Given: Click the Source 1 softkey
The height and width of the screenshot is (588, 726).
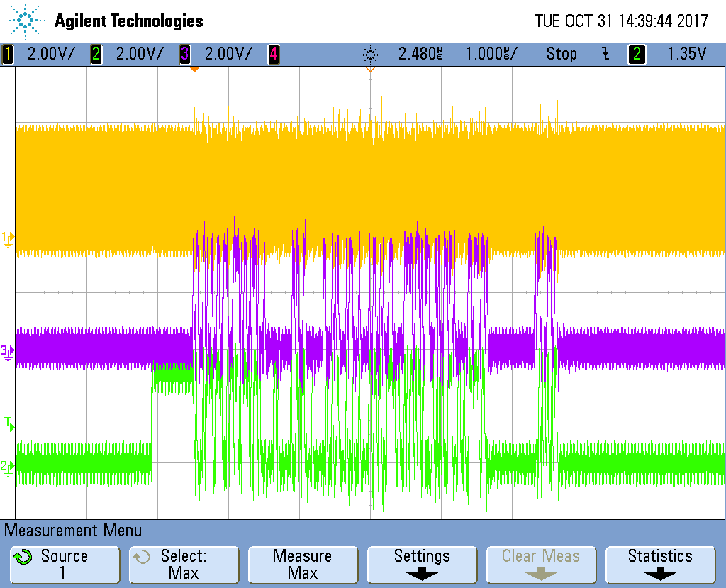Looking at the screenshot, I should click(65, 565).
